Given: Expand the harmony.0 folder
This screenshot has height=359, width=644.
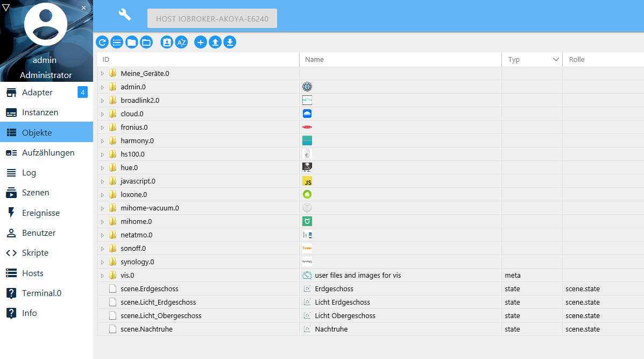Looking at the screenshot, I should (x=102, y=142).
